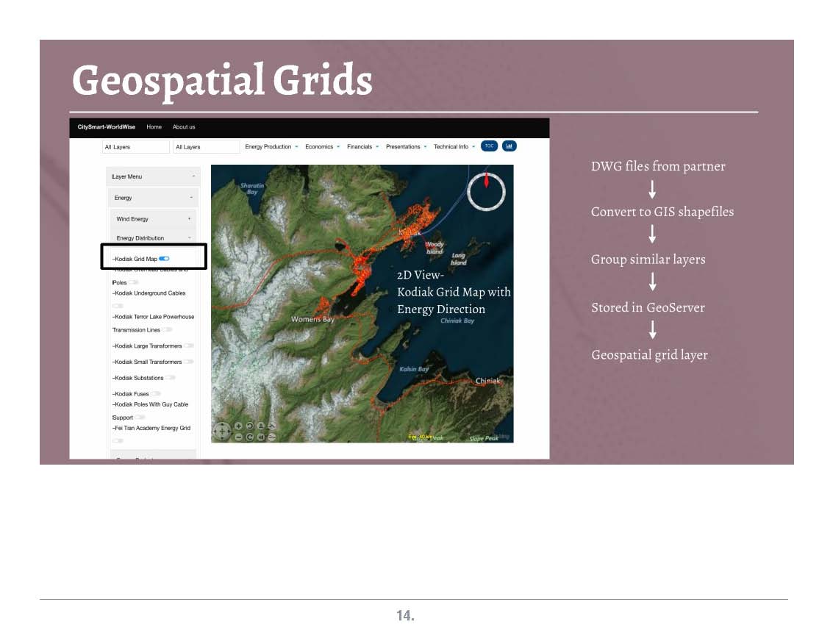This screenshot has height=644, width=833.
Task: Click the first All Layers input field
Action: click(135, 147)
